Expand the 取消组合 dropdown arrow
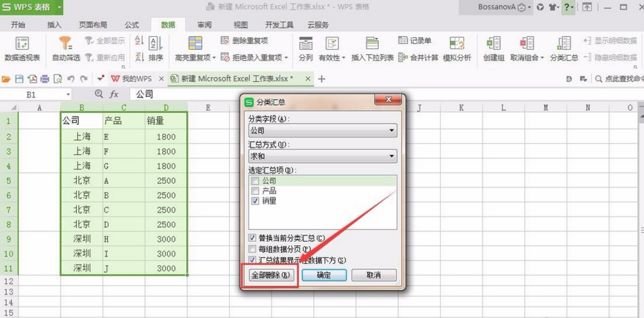Viewport: 644px width, 318px height. click(x=542, y=58)
